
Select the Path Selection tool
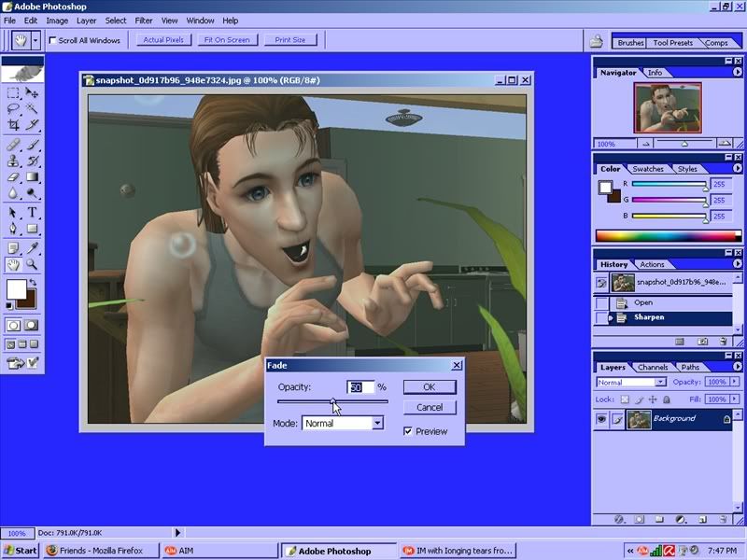[x=13, y=213]
